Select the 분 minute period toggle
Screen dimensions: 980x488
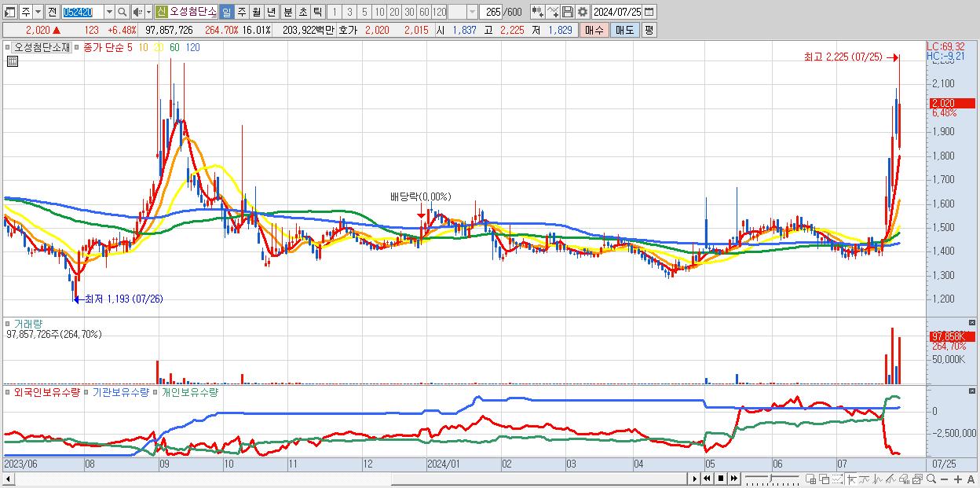tap(287, 12)
